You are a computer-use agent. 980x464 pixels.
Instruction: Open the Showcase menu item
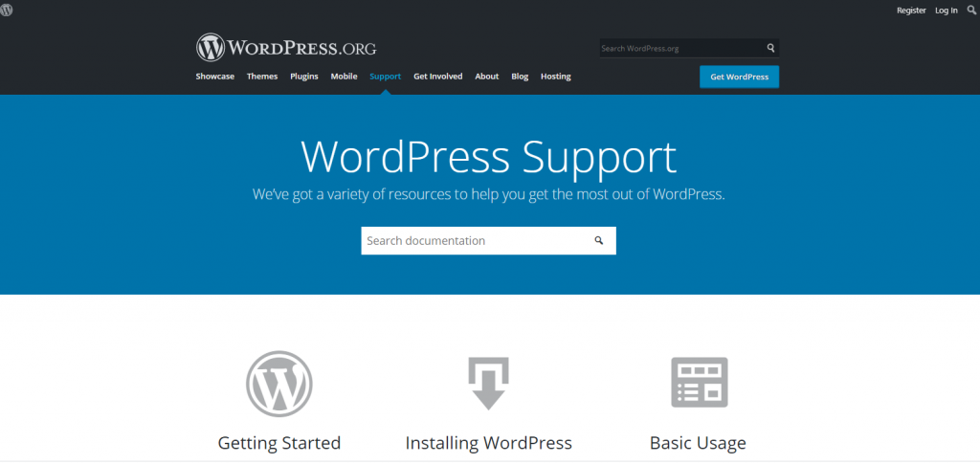[x=215, y=77]
